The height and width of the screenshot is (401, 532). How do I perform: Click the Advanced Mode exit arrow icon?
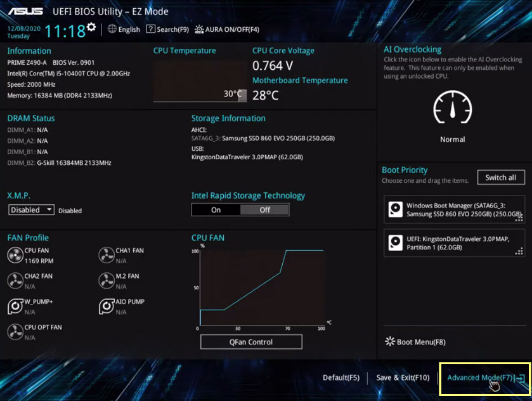[x=521, y=378]
